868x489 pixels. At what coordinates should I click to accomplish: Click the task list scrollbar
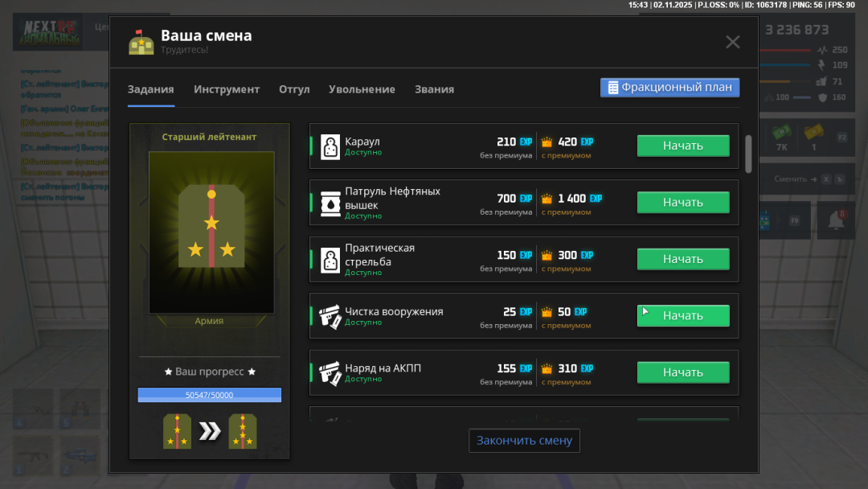pyautogui.click(x=748, y=153)
